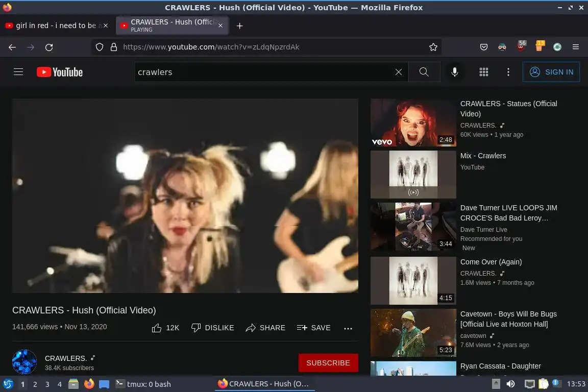Select the CRAWLERS - Hush playing tab
Image resolution: width=588 pixels, height=392 pixels.
(172, 26)
